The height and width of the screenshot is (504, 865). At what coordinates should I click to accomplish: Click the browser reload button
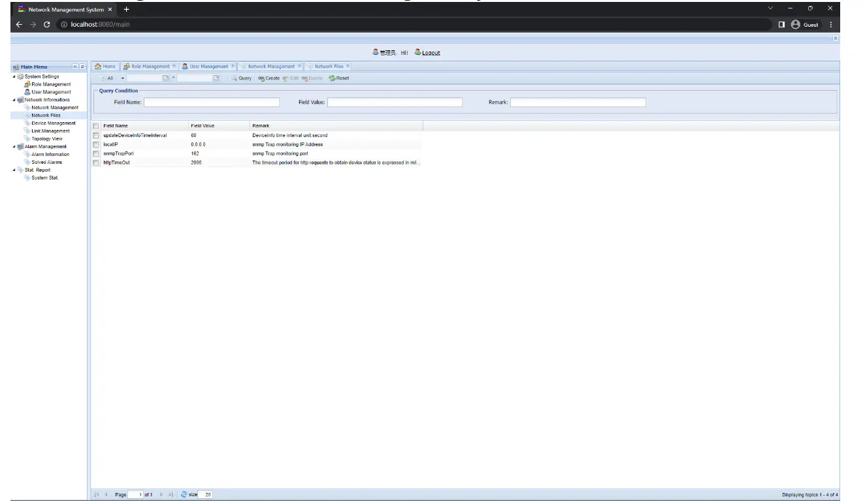[45, 24]
